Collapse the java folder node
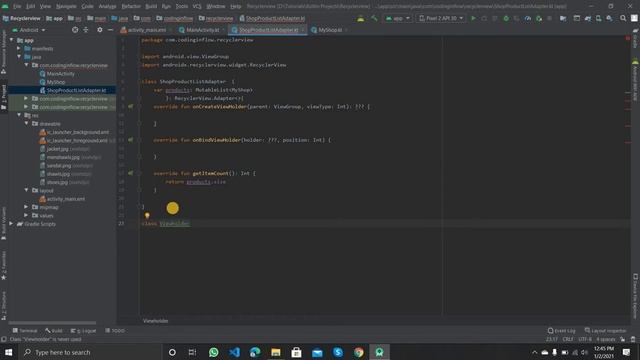This screenshot has width=640, height=360. pyautogui.click(x=19, y=57)
